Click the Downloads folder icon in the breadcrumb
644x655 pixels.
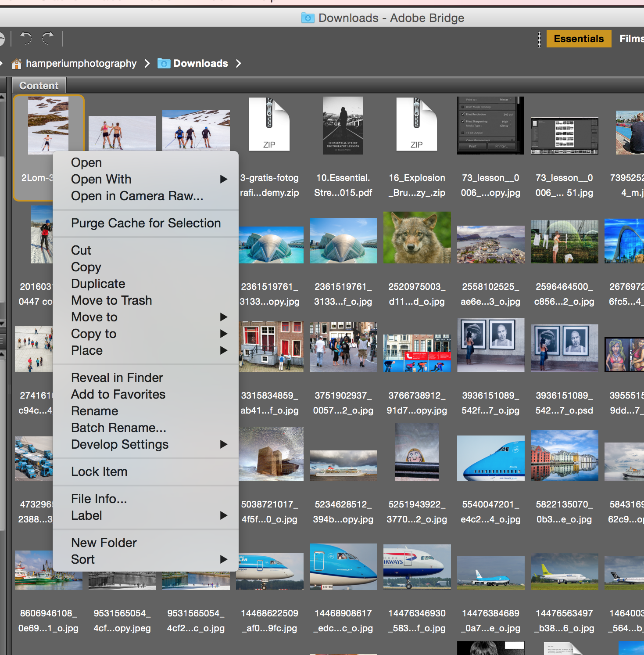click(x=163, y=63)
